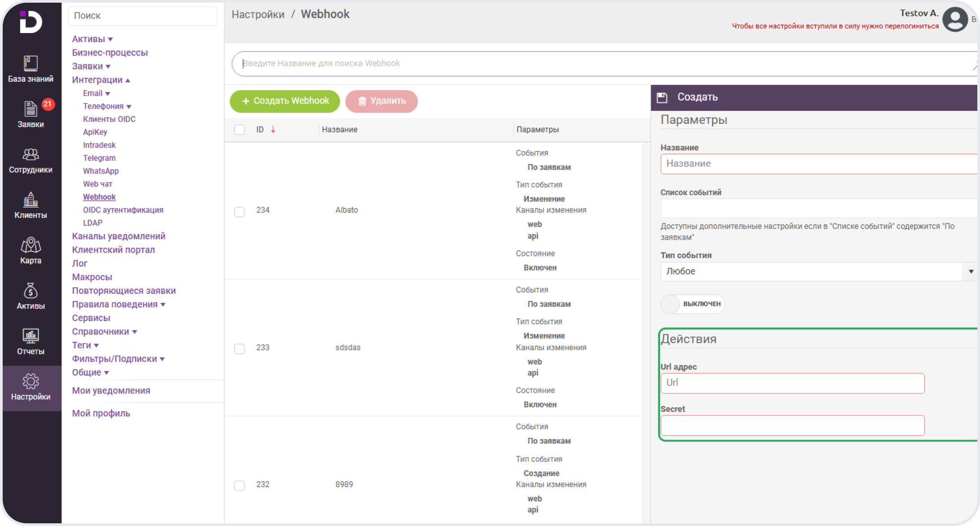Check the sdsdas row checkbox
The width and height of the screenshot is (980, 526).
click(239, 348)
